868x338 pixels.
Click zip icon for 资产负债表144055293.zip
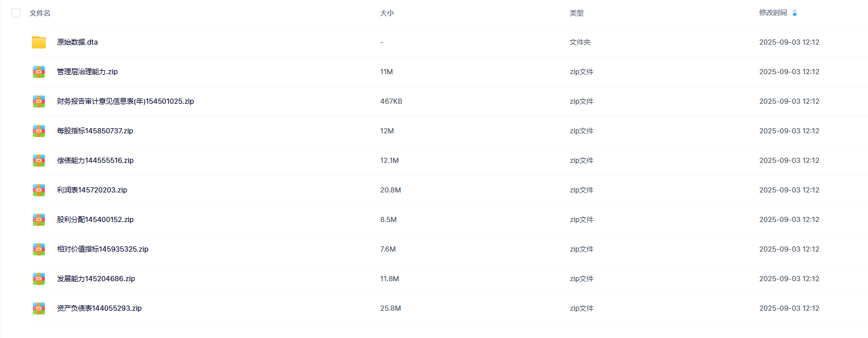click(39, 308)
